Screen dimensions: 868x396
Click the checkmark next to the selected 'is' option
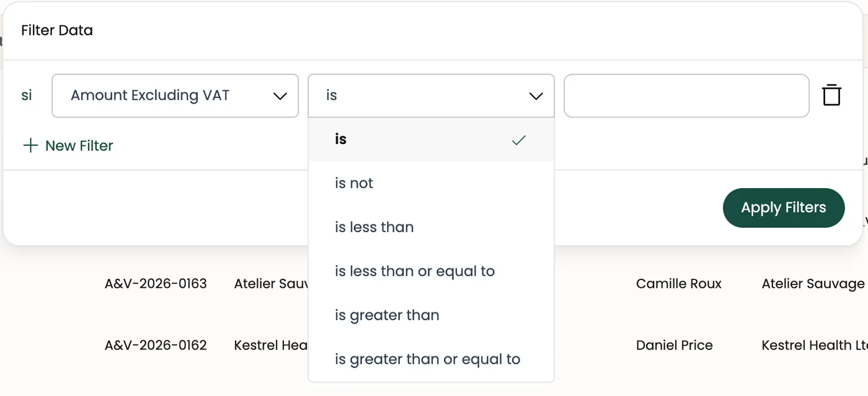(519, 140)
